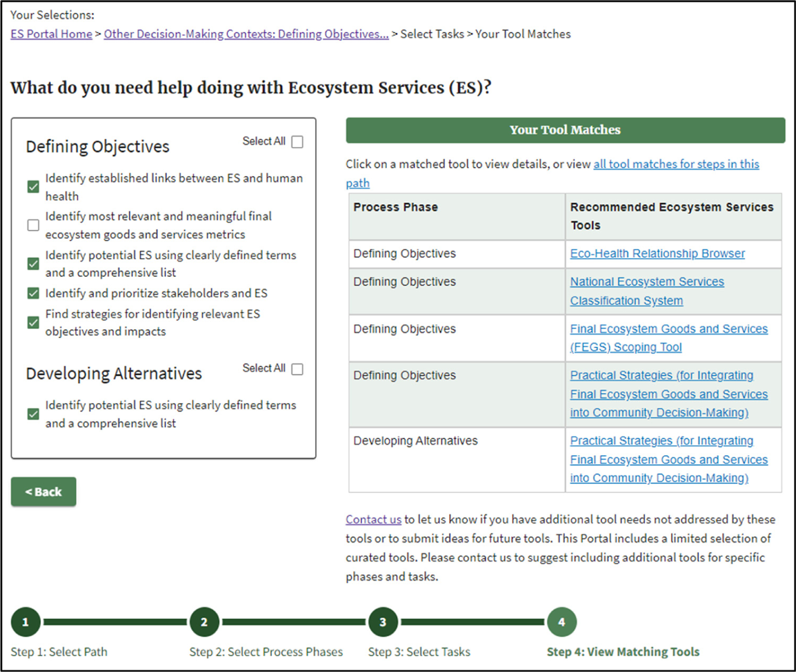Uncheck Developing Alternatives Identify potential ES task
The height and width of the screenshot is (672, 796).
coord(33,414)
